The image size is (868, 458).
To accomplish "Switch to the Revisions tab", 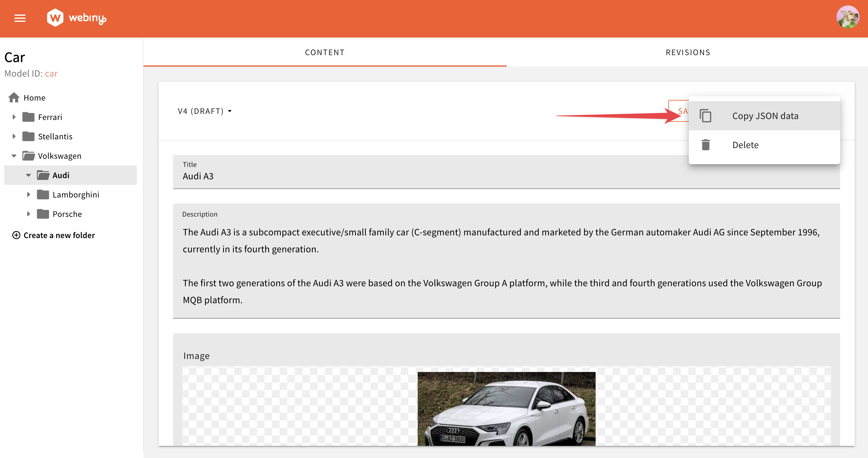I will [687, 52].
